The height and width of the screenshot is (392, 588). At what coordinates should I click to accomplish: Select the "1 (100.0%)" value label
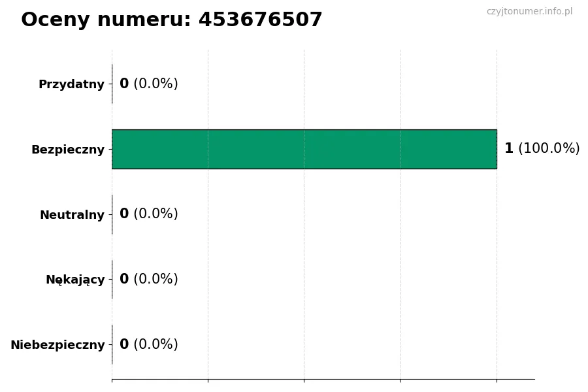pos(542,149)
